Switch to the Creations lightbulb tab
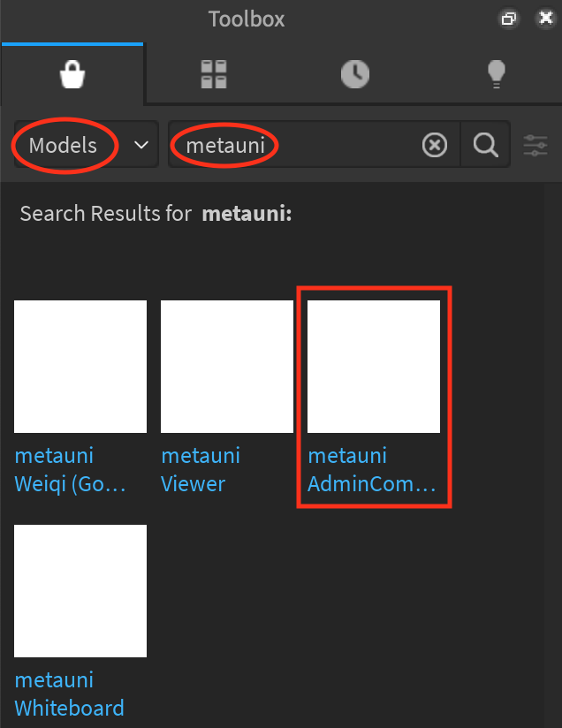Screen dimensions: 562x728 point(496,74)
